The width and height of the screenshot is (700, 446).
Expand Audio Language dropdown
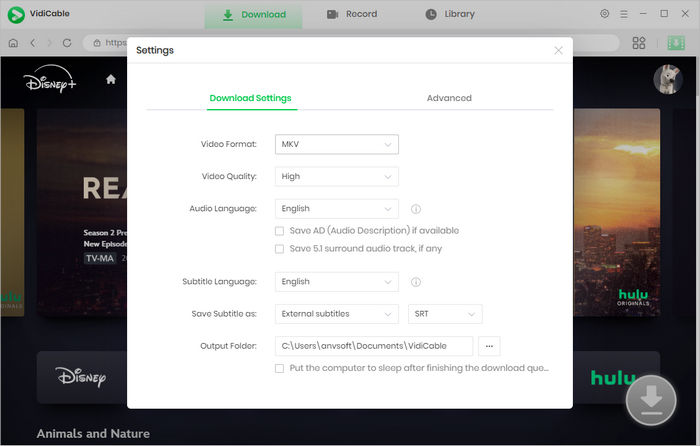337,208
